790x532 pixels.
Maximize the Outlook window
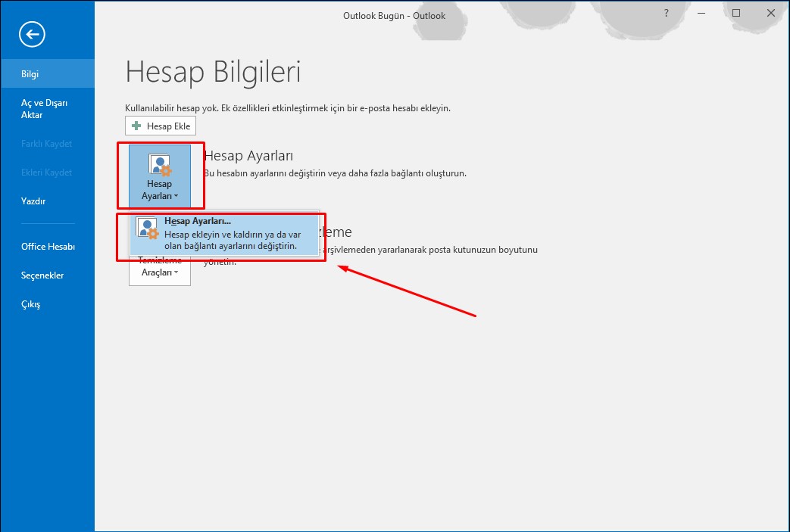[736, 14]
